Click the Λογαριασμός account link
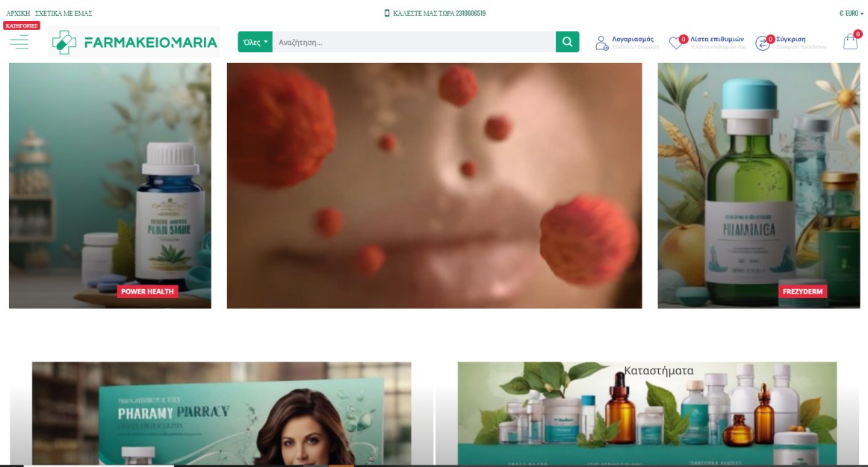This screenshot has width=868, height=467. tap(633, 39)
